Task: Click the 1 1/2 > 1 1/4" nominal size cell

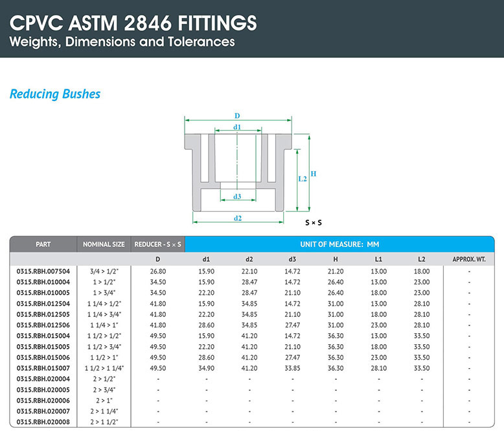Action: pos(104,368)
